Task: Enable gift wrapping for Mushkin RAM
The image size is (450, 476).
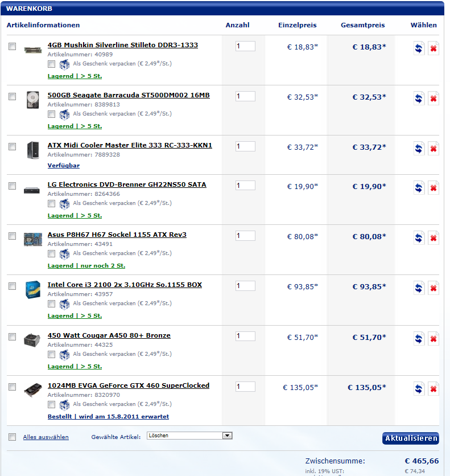Action: (x=52, y=64)
